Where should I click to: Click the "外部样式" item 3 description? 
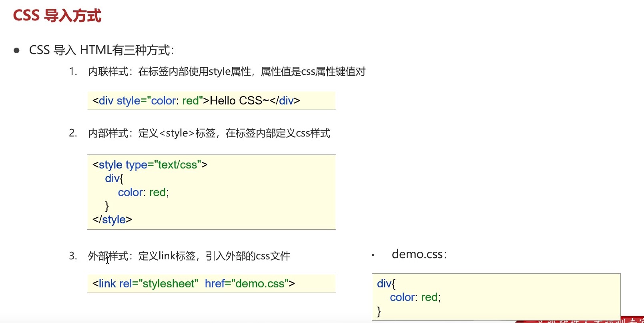click(x=189, y=256)
